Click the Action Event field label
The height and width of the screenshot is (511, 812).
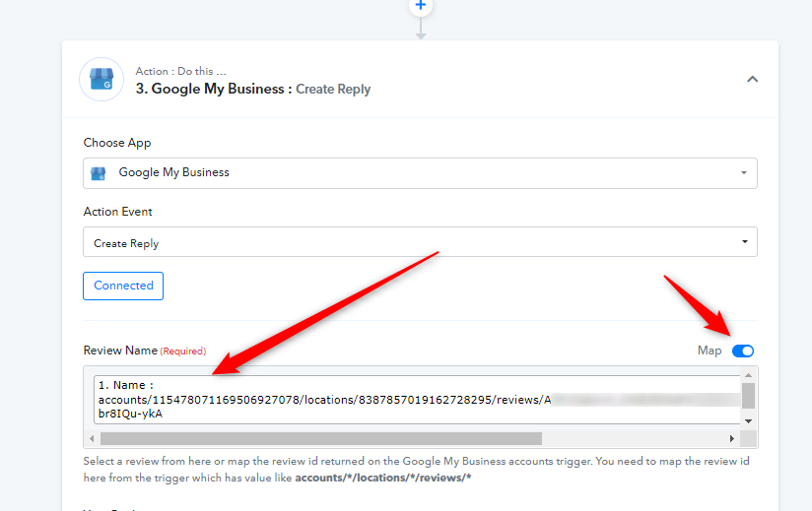click(117, 212)
